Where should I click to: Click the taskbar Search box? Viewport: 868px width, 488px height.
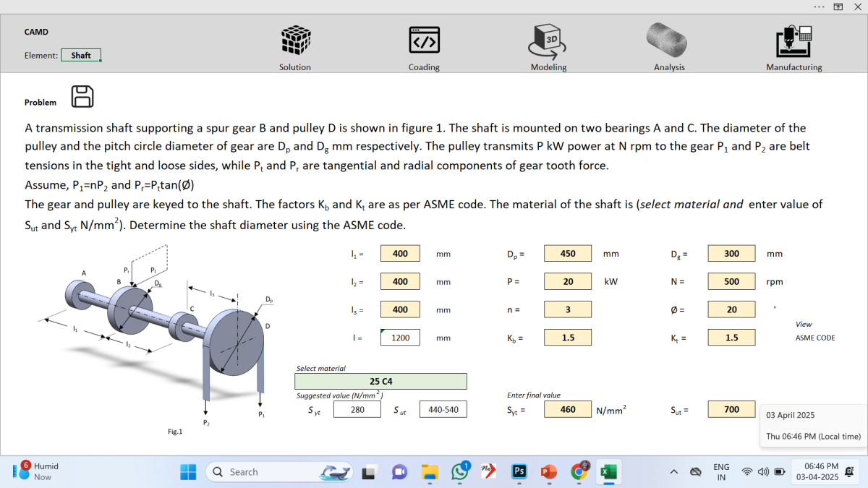coord(260,472)
